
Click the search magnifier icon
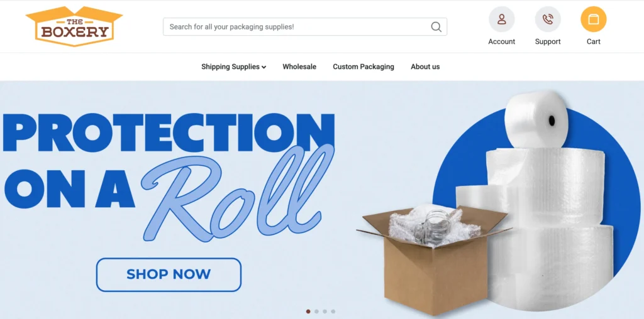point(436,26)
